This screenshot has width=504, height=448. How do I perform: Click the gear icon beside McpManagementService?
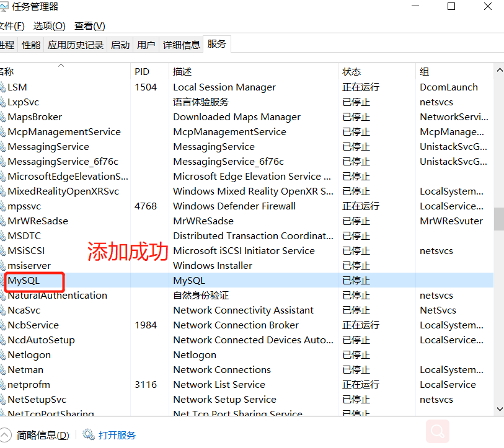coord(3,132)
